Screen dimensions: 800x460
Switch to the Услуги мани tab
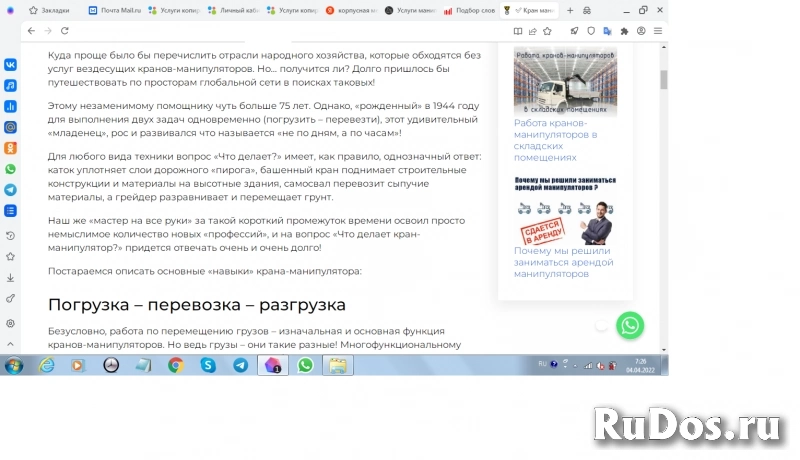[411, 10]
